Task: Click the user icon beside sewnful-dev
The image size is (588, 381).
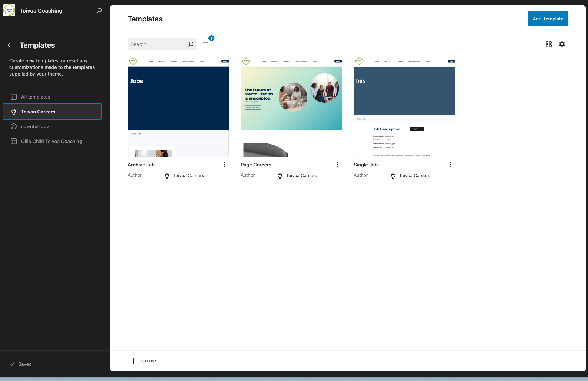Action: point(14,126)
